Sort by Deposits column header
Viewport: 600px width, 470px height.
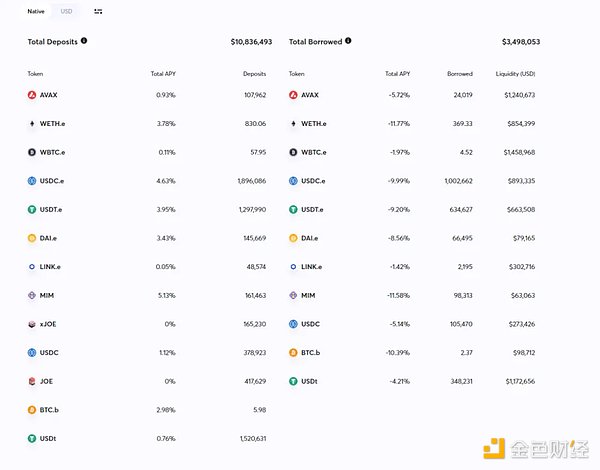click(x=254, y=74)
